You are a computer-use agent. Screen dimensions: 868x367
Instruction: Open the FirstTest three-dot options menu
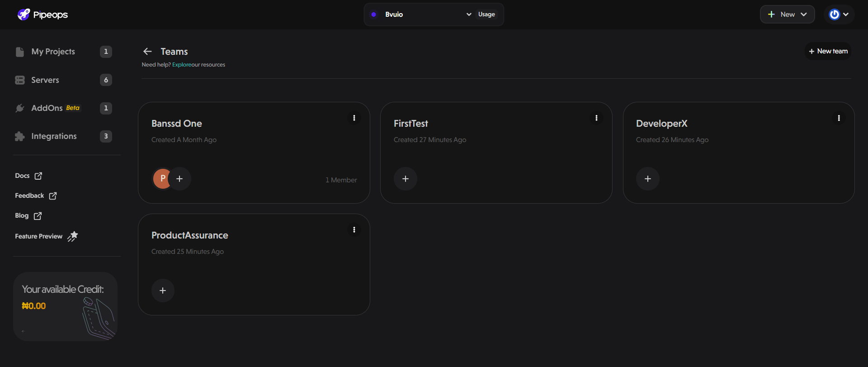(x=596, y=118)
